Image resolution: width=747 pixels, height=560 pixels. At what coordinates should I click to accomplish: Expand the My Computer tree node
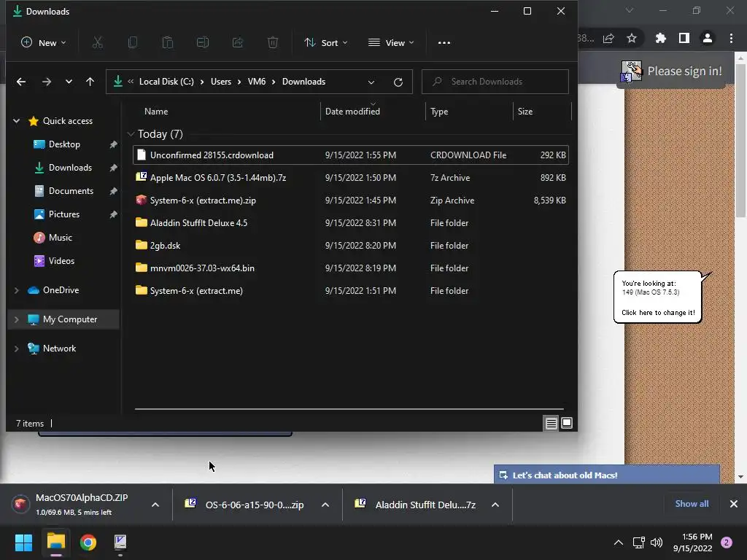16,319
